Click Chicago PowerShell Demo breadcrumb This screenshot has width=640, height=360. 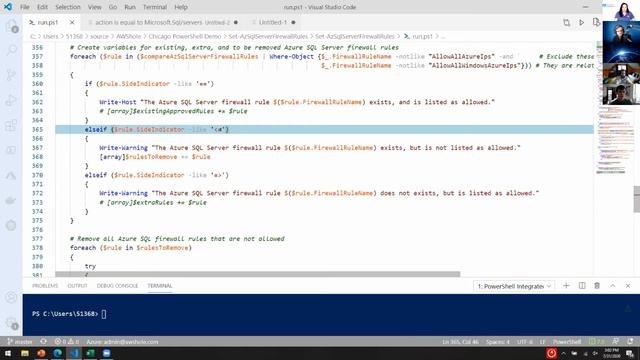(x=184, y=36)
